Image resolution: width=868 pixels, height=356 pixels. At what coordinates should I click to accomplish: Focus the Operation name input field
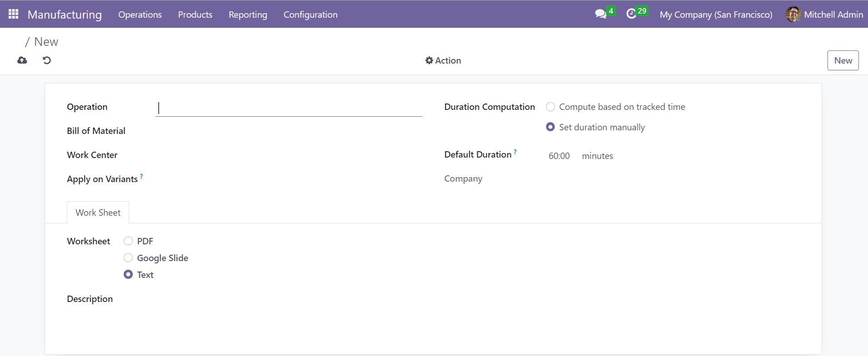(x=289, y=108)
